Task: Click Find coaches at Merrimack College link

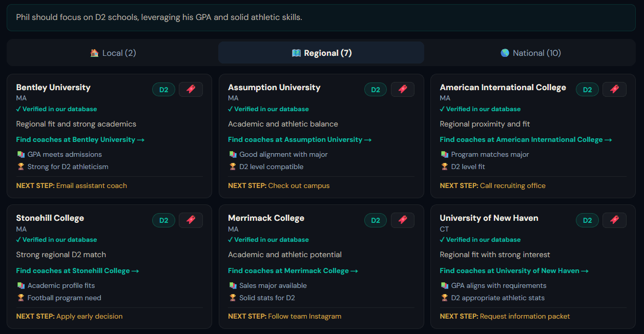Action: tap(293, 270)
